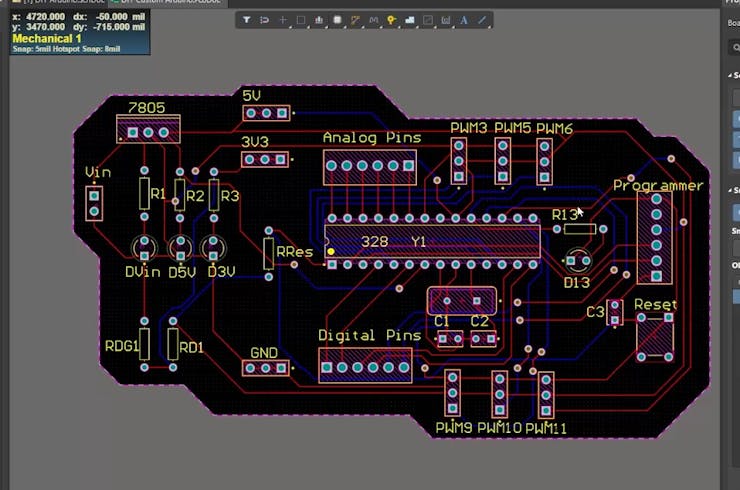
Task: Click the 328 microcontroller chip body
Action: click(432, 241)
